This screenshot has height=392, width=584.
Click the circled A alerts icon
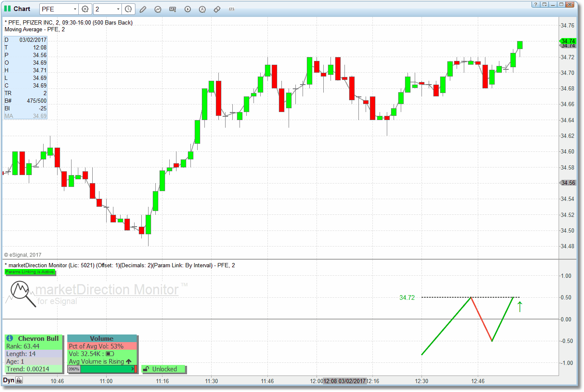click(x=202, y=9)
